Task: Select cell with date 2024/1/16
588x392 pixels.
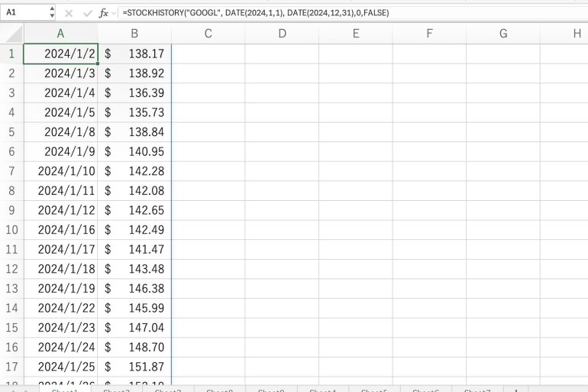Action: [60, 229]
